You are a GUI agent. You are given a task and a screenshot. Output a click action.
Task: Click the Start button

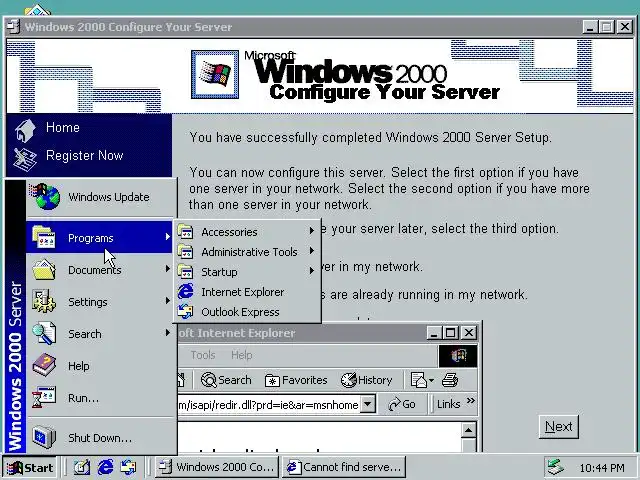[29, 467]
